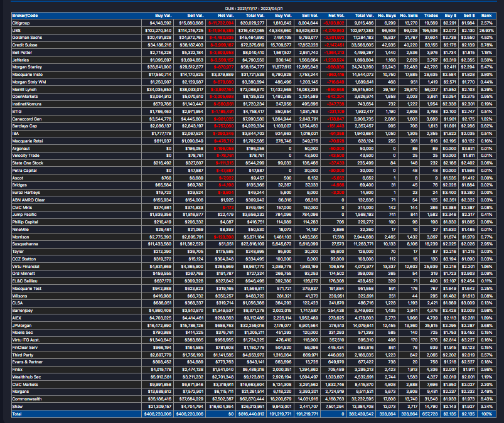Click the Susquehanna broker name
The width and height of the screenshot is (504, 423).
coord(25,244)
